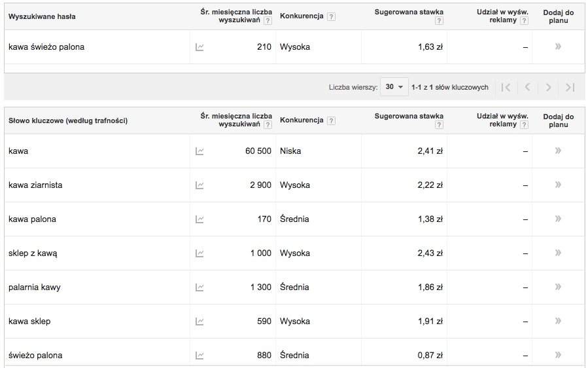588x368 pixels.
Task: Open help for lower table's Konkurencja column
Action: coord(331,120)
